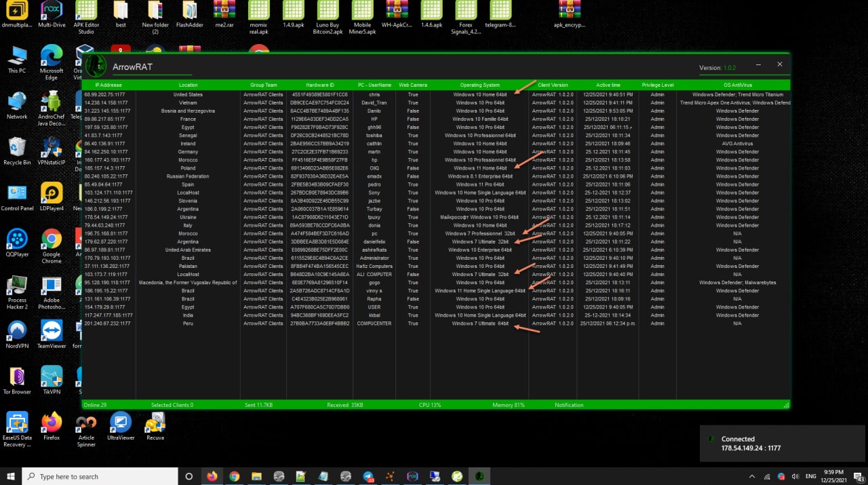Select the Recycle Bin icon
Image resolution: width=868 pixels, height=485 pixels.
pyautogui.click(x=17, y=152)
